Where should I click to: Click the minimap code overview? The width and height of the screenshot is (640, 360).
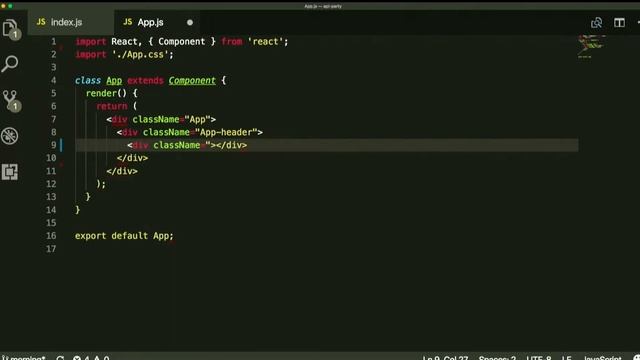click(x=591, y=47)
